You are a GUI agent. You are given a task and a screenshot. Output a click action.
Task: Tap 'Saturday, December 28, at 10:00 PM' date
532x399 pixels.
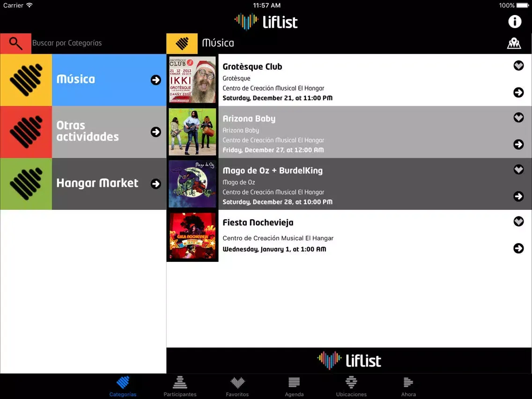[278, 202]
